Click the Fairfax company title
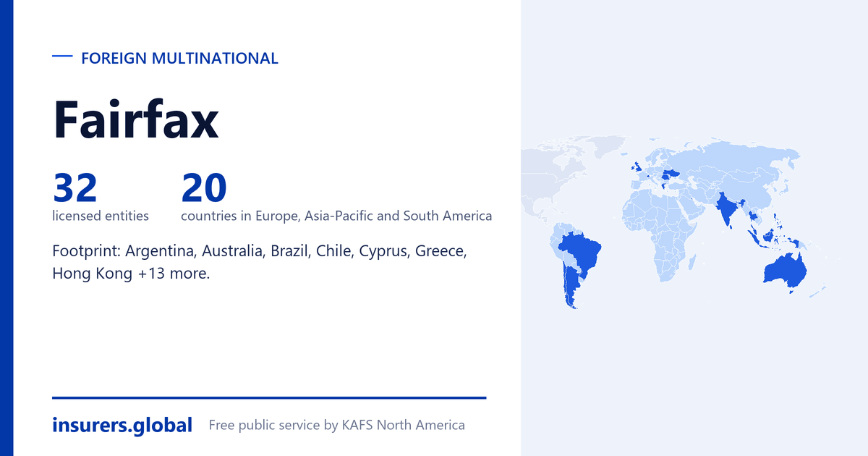Image resolution: width=868 pixels, height=456 pixels. pyautogui.click(x=135, y=120)
